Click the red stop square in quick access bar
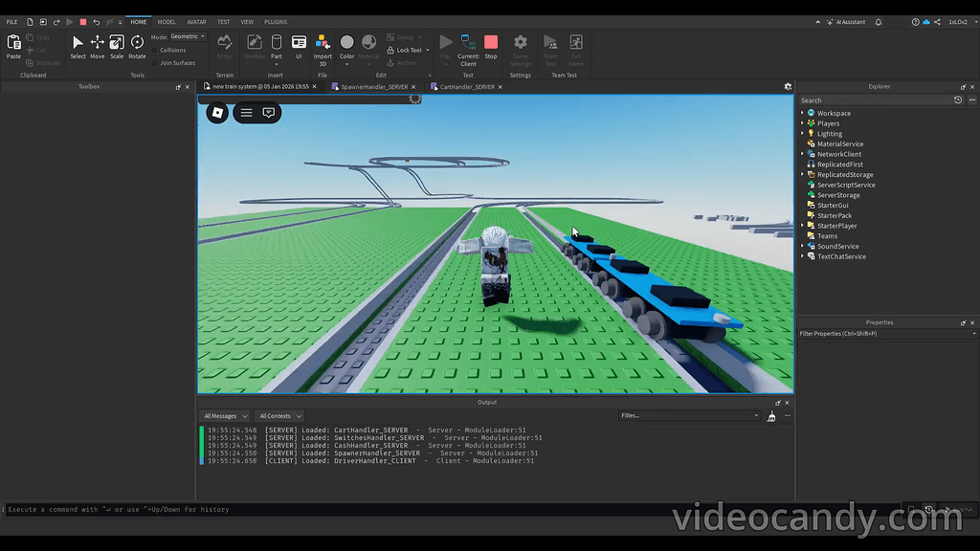This screenshot has width=980, height=551. pyautogui.click(x=83, y=22)
